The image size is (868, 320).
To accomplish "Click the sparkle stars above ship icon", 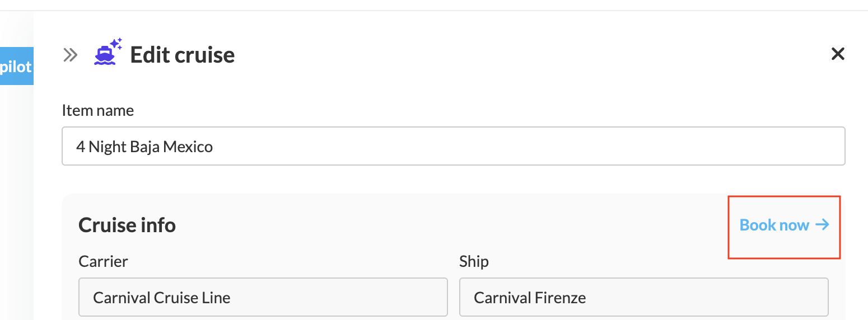I will point(116,43).
